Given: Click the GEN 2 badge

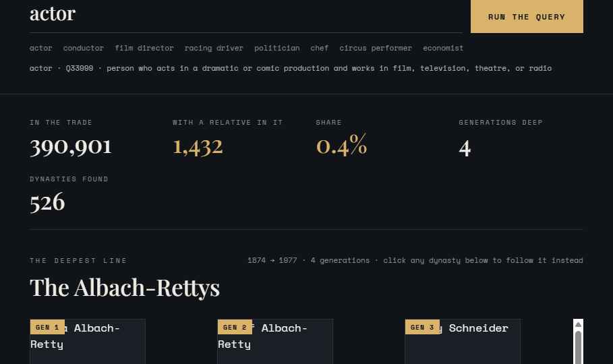Looking at the screenshot, I should click(235, 327).
